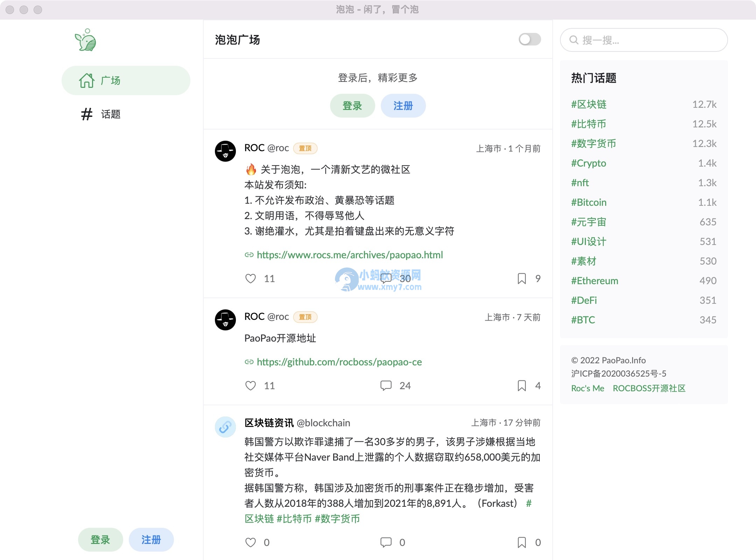This screenshot has width=756, height=560.
Task: Click the 登录 button in the feed
Action: pos(352,105)
